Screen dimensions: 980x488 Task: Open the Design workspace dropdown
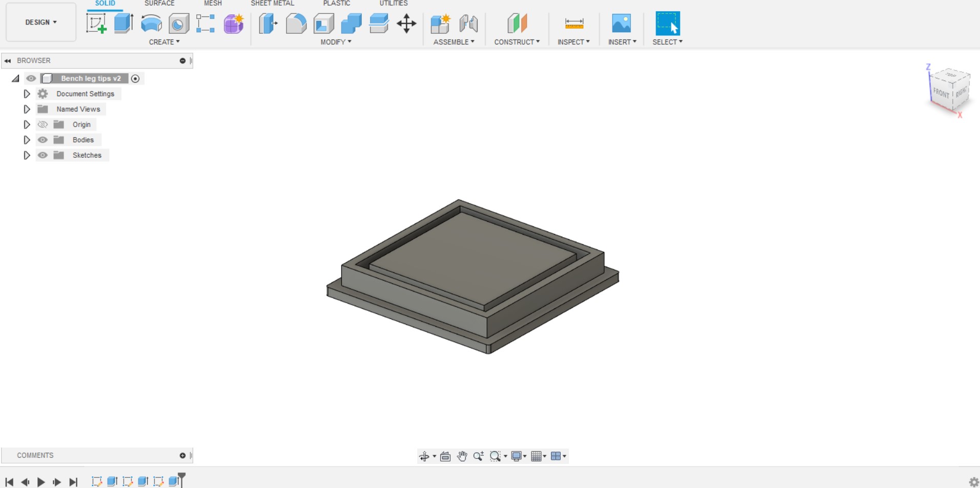[x=41, y=22]
